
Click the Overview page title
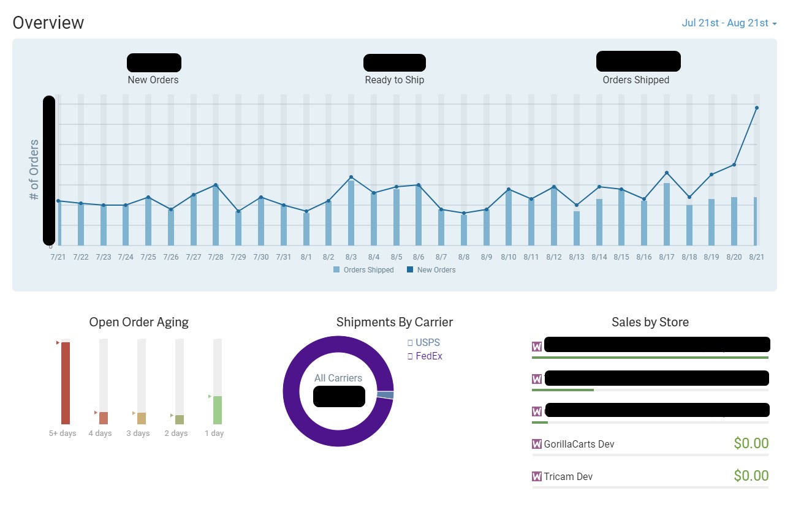point(48,23)
